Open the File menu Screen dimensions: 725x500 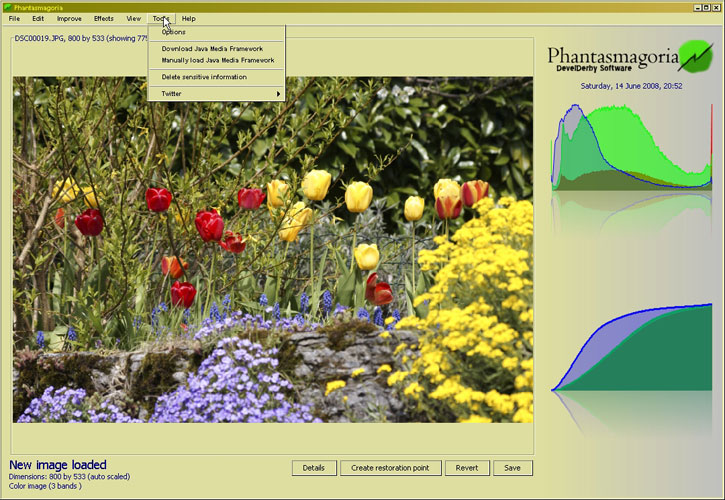click(x=14, y=19)
